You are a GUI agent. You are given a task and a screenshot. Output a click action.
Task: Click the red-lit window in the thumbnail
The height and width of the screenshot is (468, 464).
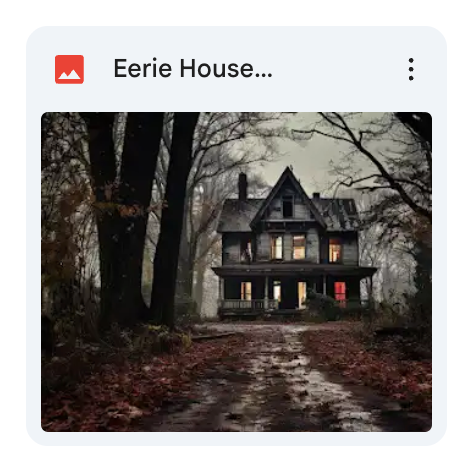[x=340, y=291]
